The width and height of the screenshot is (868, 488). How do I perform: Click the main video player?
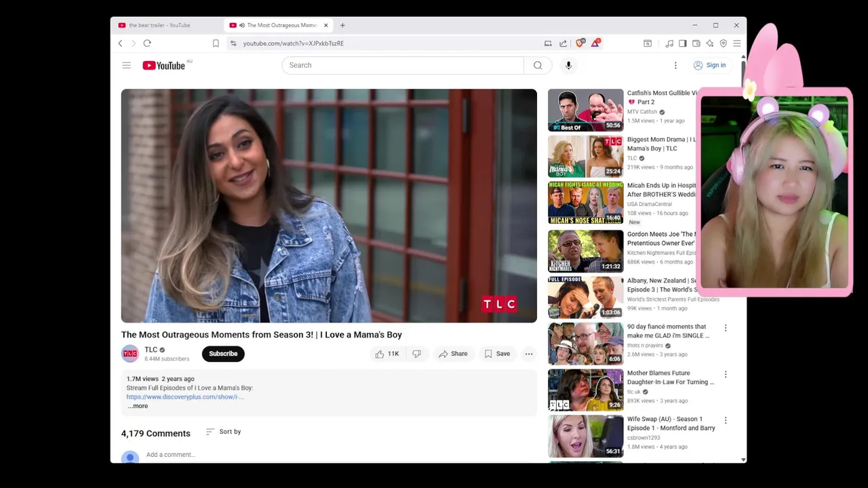point(329,206)
